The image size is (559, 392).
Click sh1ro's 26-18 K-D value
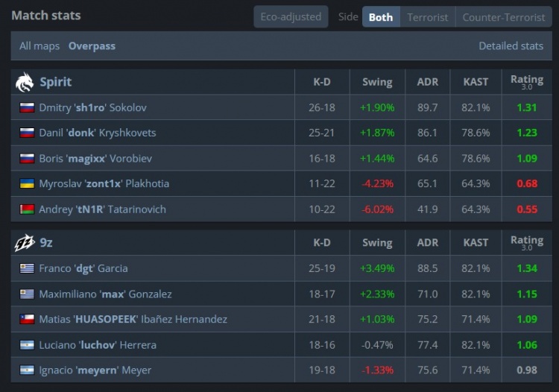coord(322,107)
